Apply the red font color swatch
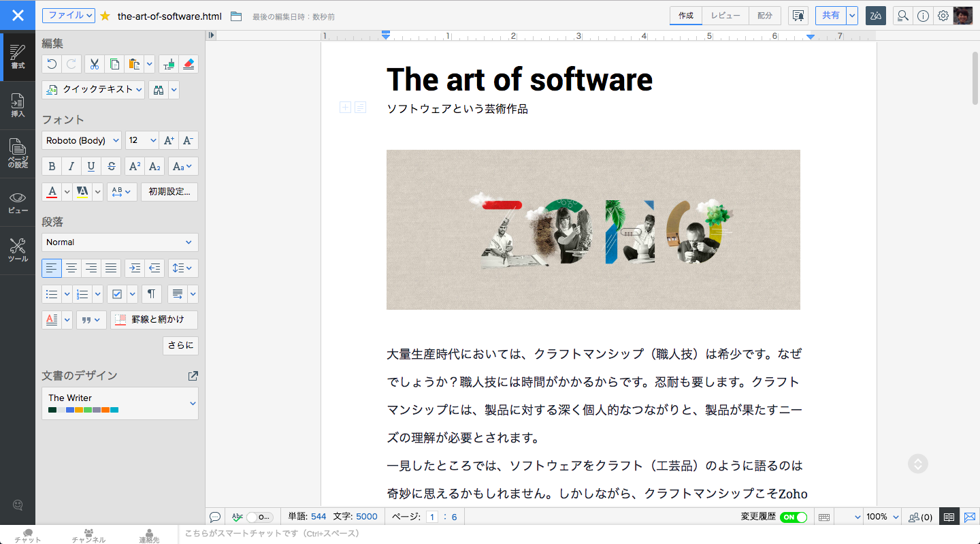The height and width of the screenshot is (544, 980). [52, 192]
